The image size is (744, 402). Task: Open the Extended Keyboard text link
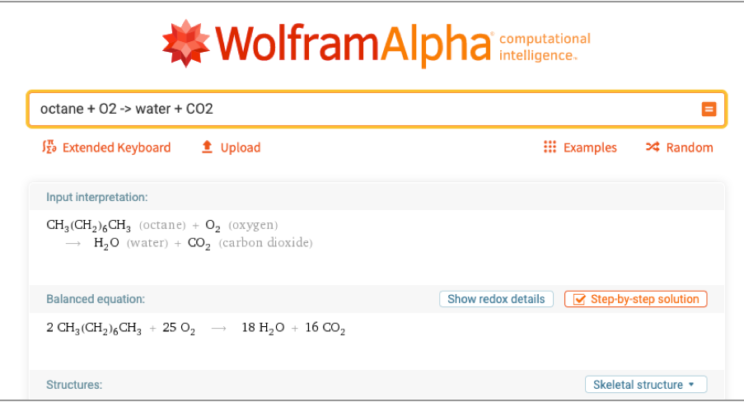pyautogui.click(x=116, y=148)
